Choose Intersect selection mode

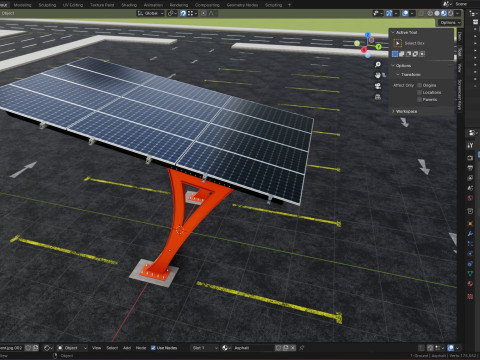pyautogui.click(x=422, y=54)
